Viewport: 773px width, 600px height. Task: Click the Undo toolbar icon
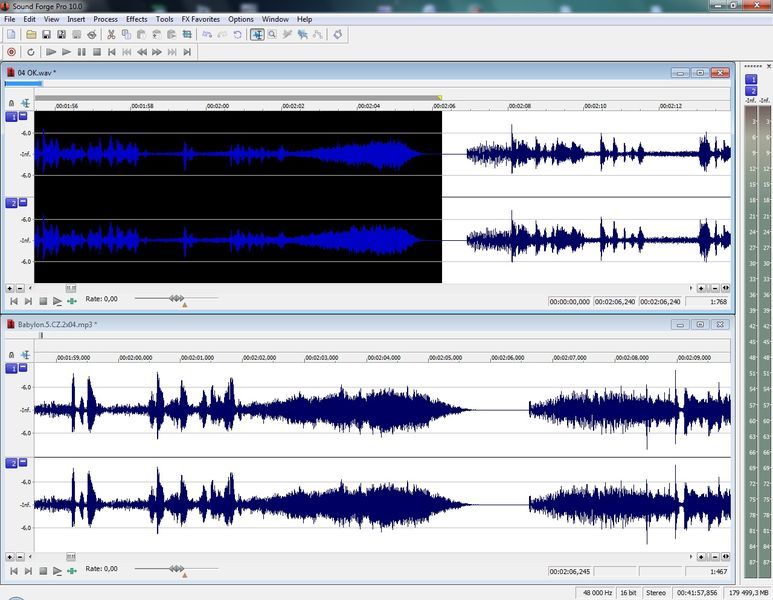coord(207,35)
